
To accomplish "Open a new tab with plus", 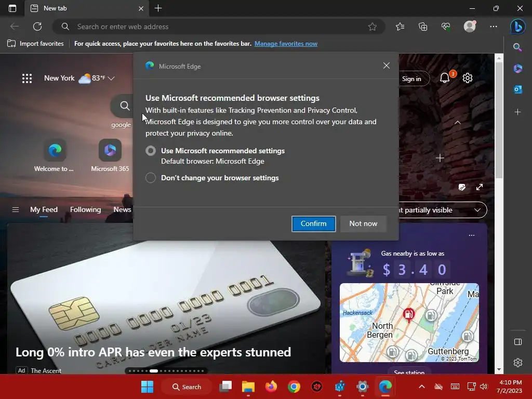I will point(158,8).
